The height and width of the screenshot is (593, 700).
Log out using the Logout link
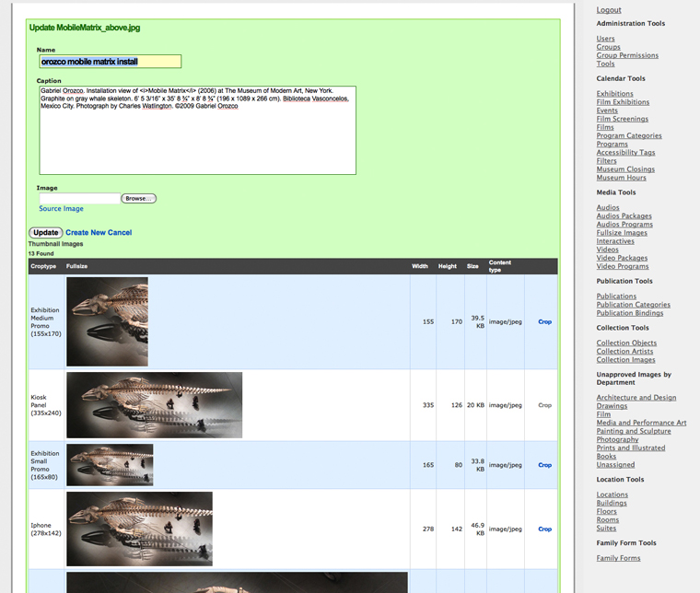click(609, 10)
